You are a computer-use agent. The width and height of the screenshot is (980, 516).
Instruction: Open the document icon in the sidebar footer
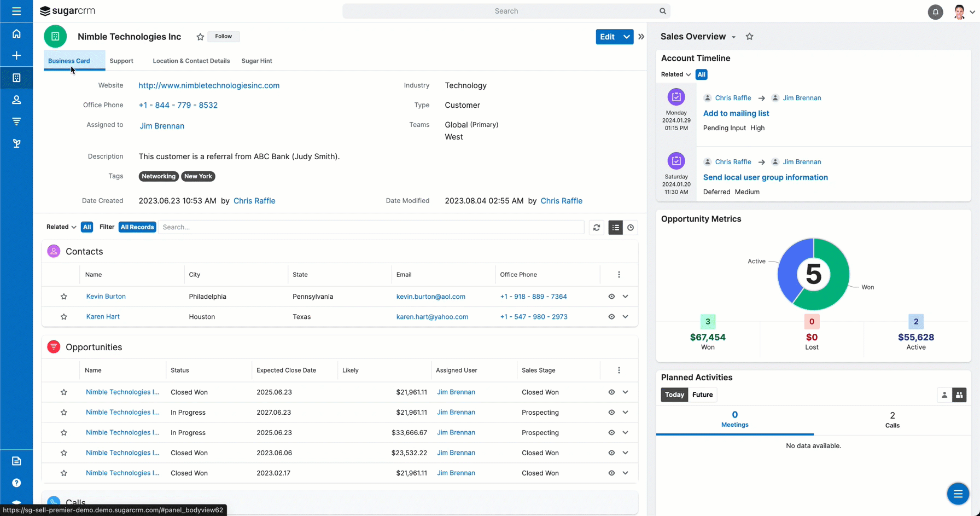(x=16, y=461)
